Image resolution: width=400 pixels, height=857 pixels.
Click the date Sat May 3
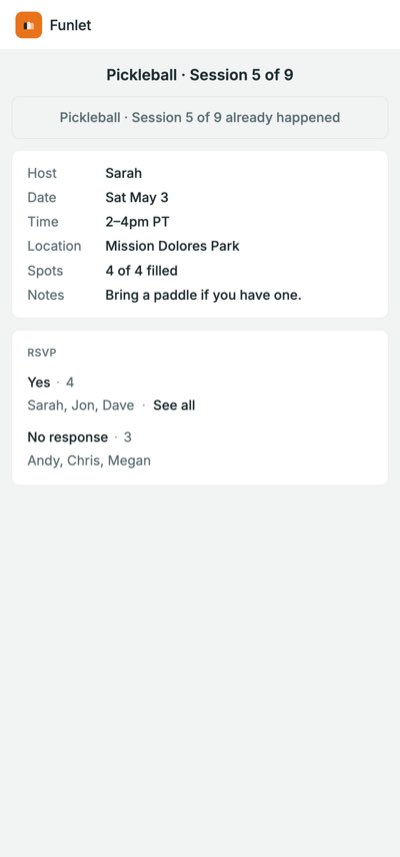[137, 197]
